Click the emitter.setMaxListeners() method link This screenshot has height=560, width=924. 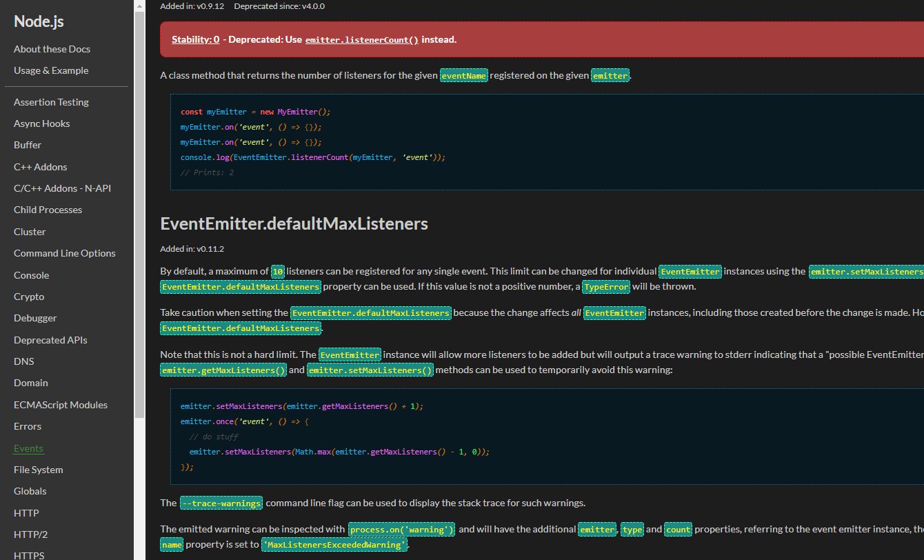[370, 370]
